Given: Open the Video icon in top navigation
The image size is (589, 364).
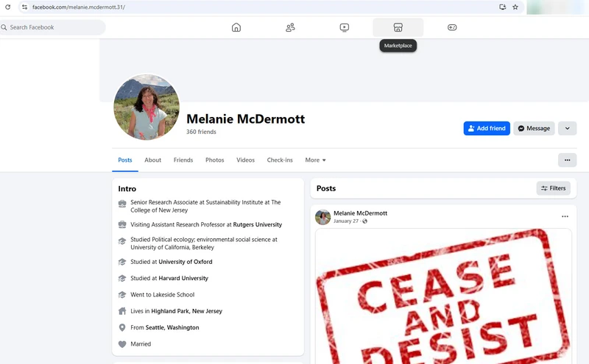Looking at the screenshot, I should tap(344, 27).
